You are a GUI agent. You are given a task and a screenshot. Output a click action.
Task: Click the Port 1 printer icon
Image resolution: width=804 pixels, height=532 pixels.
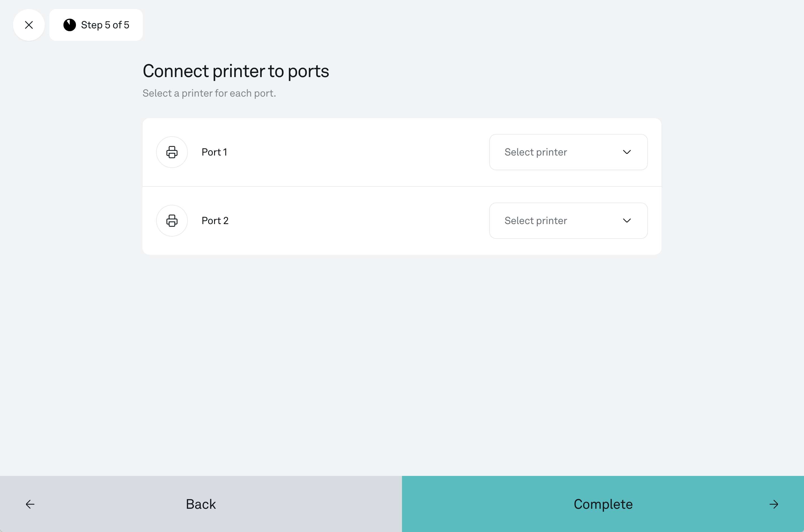[172, 152]
